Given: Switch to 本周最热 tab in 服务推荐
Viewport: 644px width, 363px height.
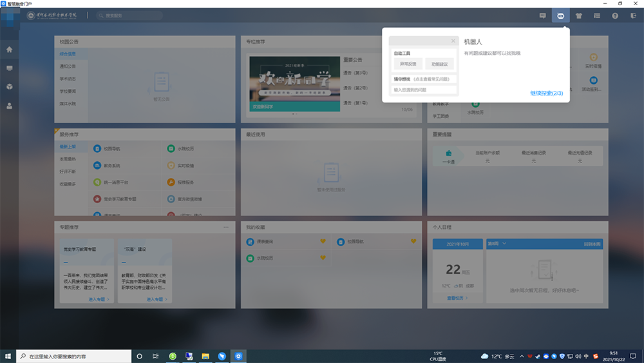Looking at the screenshot, I should (68, 159).
